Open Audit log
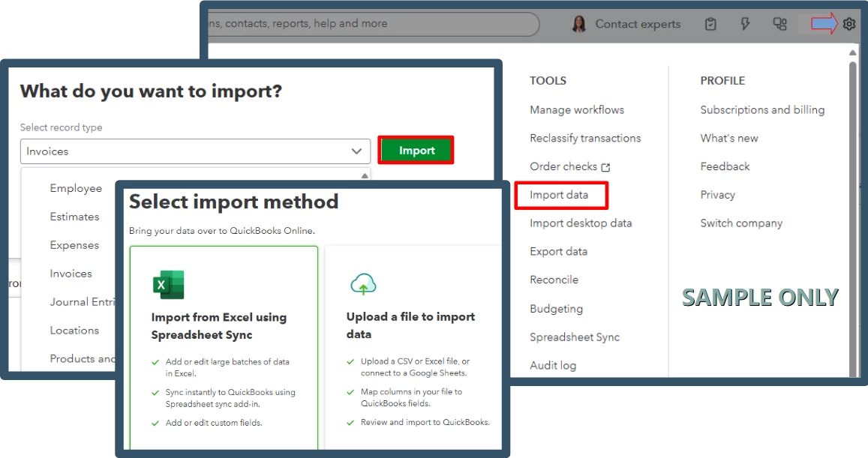 tap(553, 365)
